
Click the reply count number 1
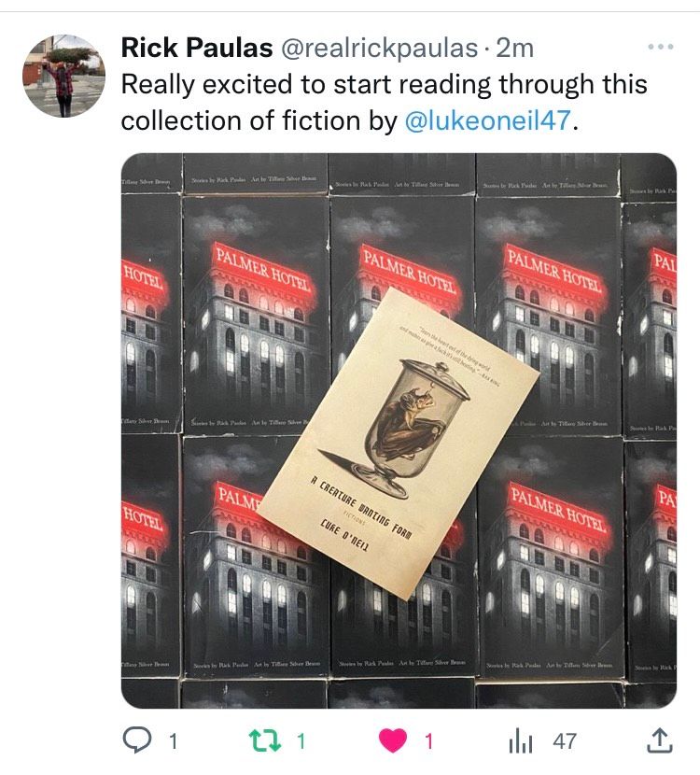[173, 741]
